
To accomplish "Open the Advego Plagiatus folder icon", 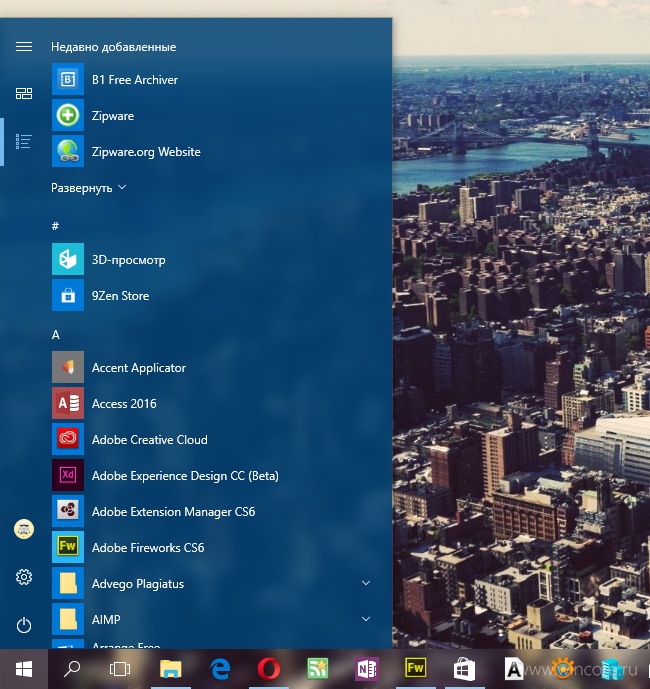I will point(68,583).
